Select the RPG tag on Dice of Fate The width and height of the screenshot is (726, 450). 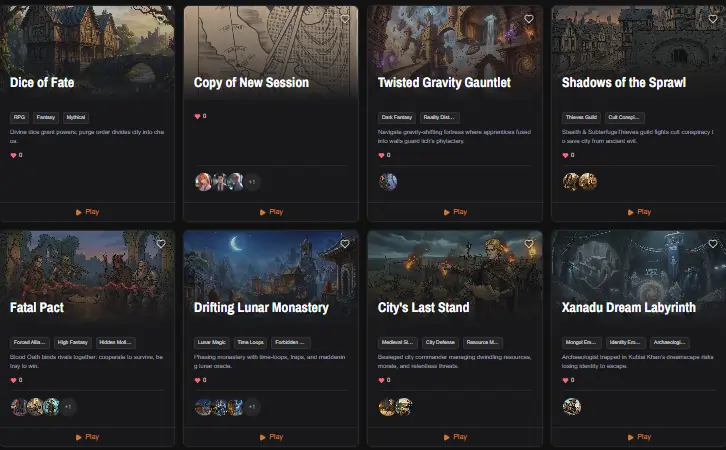[x=19, y=118]
